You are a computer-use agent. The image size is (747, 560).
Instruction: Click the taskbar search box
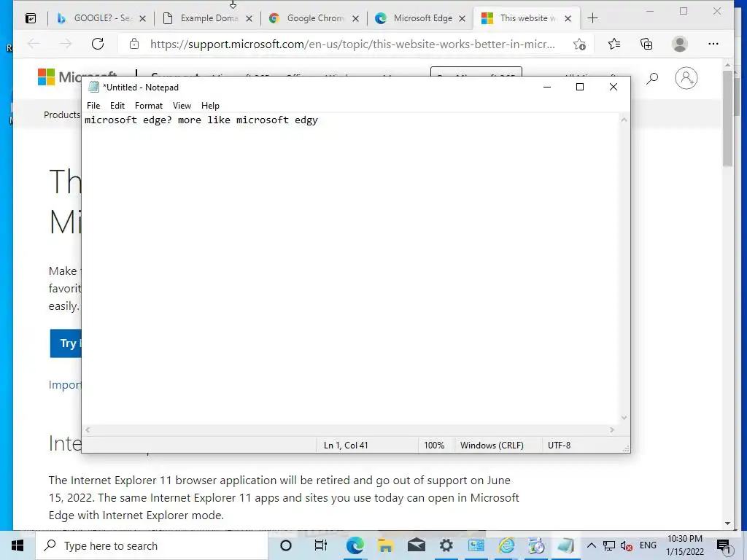click(152, 545)
